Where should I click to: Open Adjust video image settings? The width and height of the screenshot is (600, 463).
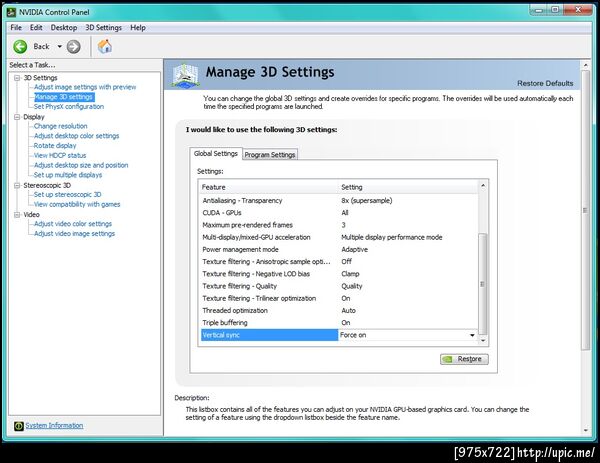(74, 233)
